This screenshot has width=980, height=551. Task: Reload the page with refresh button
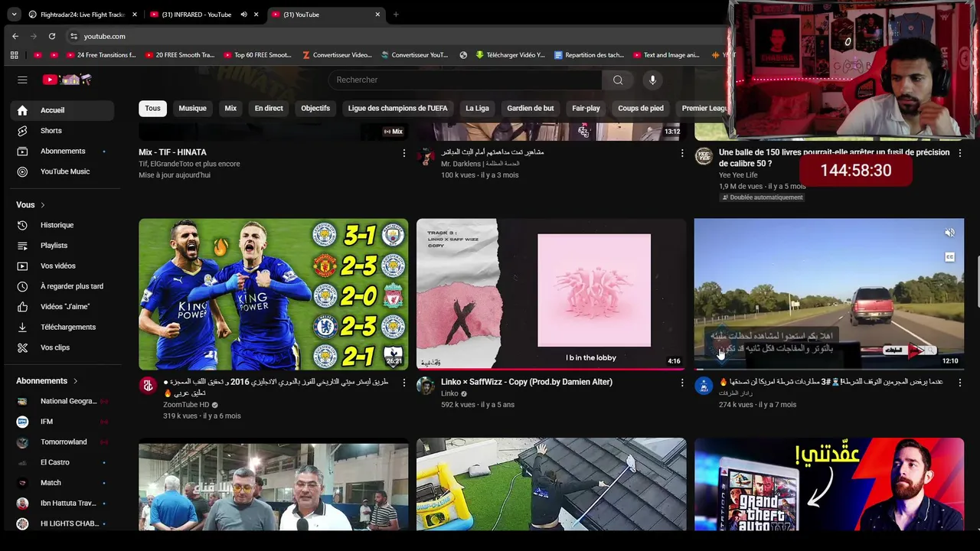coord(52,36)
